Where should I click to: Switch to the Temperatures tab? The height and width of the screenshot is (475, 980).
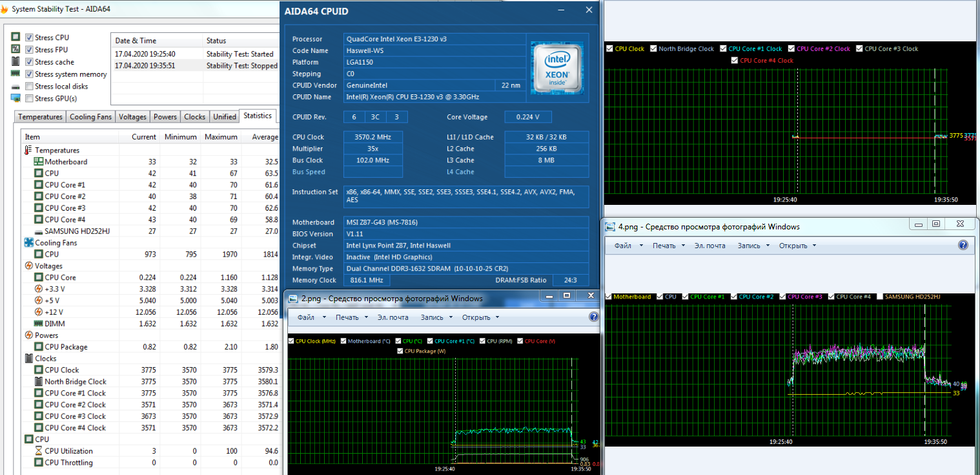click(x=41, y=117)
